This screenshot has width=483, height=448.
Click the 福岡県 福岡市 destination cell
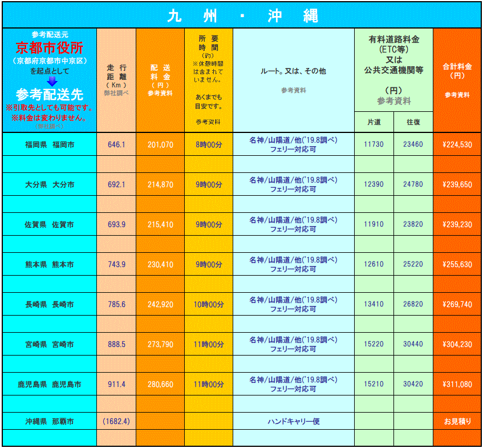(50, 145)
